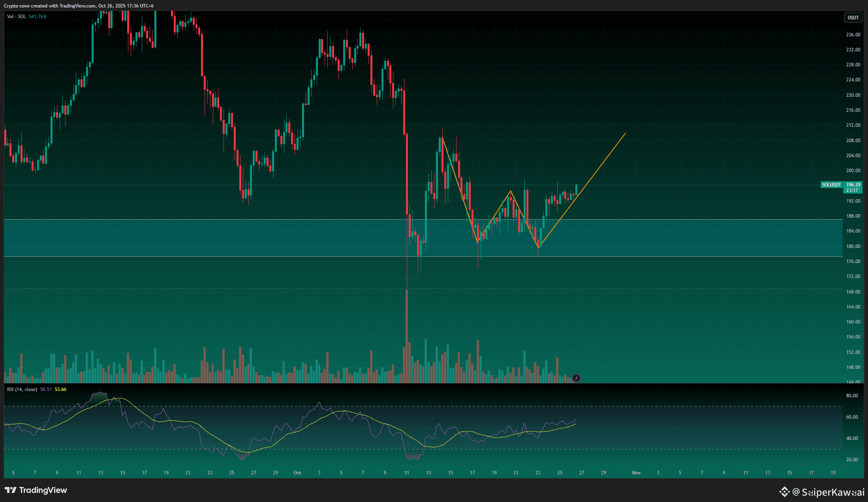
Task: Click the Vol · SOL indicator legend
Action: coord(17,17)
